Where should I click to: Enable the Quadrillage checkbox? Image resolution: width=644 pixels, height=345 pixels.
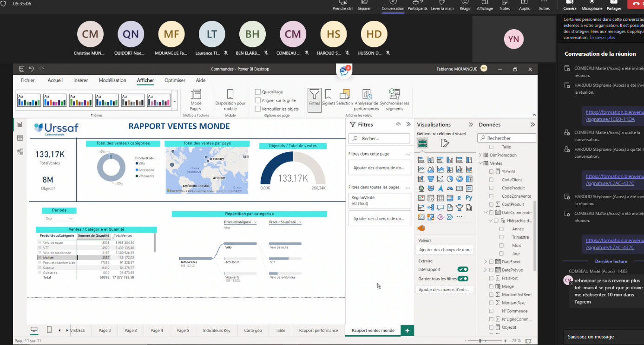(258, 92)
